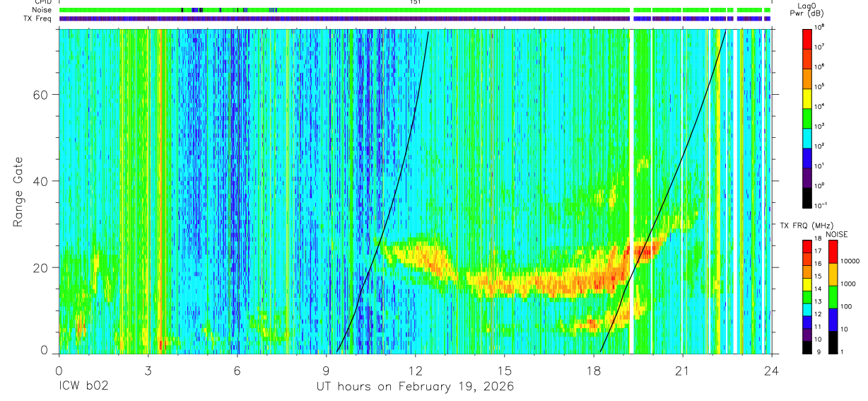Viewport: 868px width, 401px height.
Task: Click the green Noise strip above the plot
Action: point(414,10)
